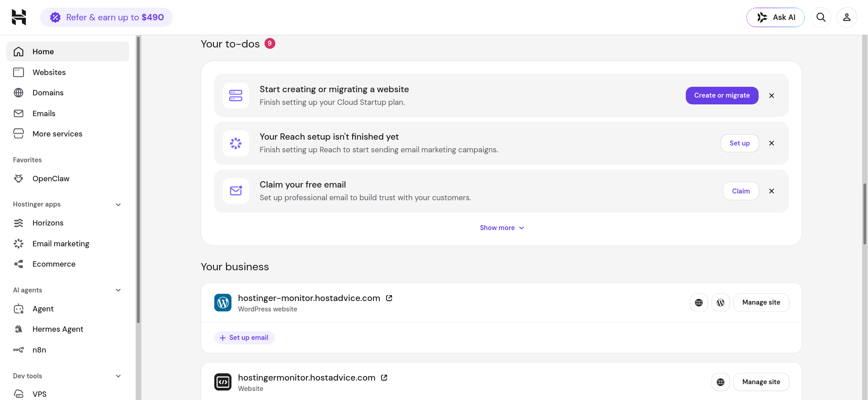Click the envelope icon in Claim to-do

pos(236,191)
